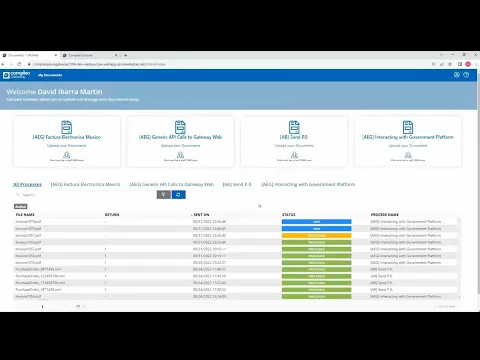Open the browser profile avatar
Image resolution: width=480 pixels, height=360 pixels.
pos(468,64)
